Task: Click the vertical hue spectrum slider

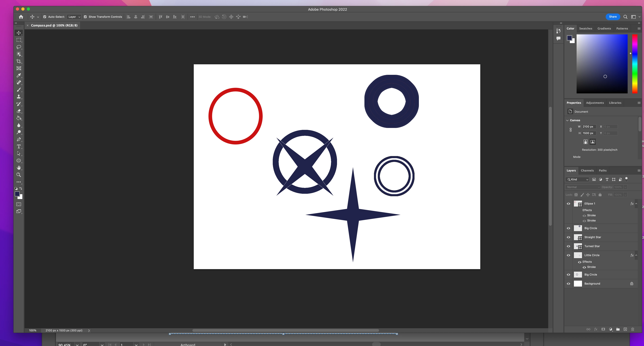Action: pyautogui.click(x=635, y=64)
